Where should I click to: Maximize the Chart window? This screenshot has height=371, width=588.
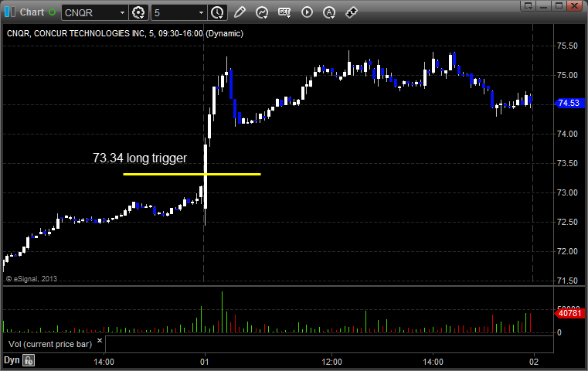[559, 5]
